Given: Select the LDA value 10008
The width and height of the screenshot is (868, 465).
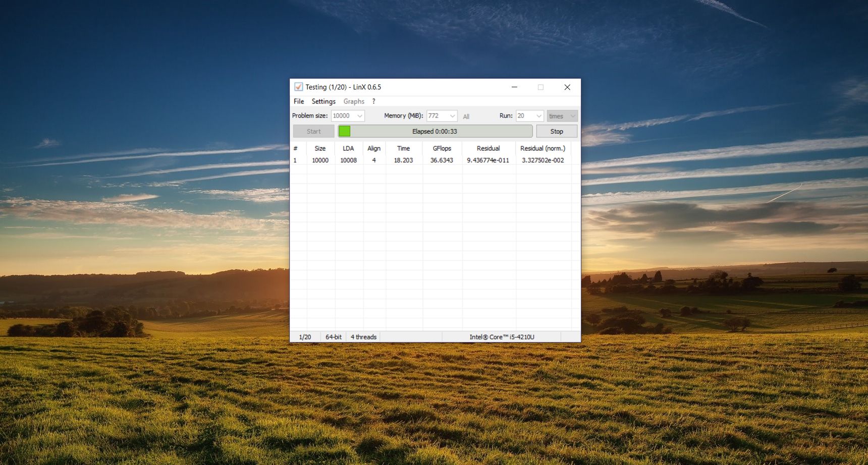Looking at the screenshot, I should [348, 160].
